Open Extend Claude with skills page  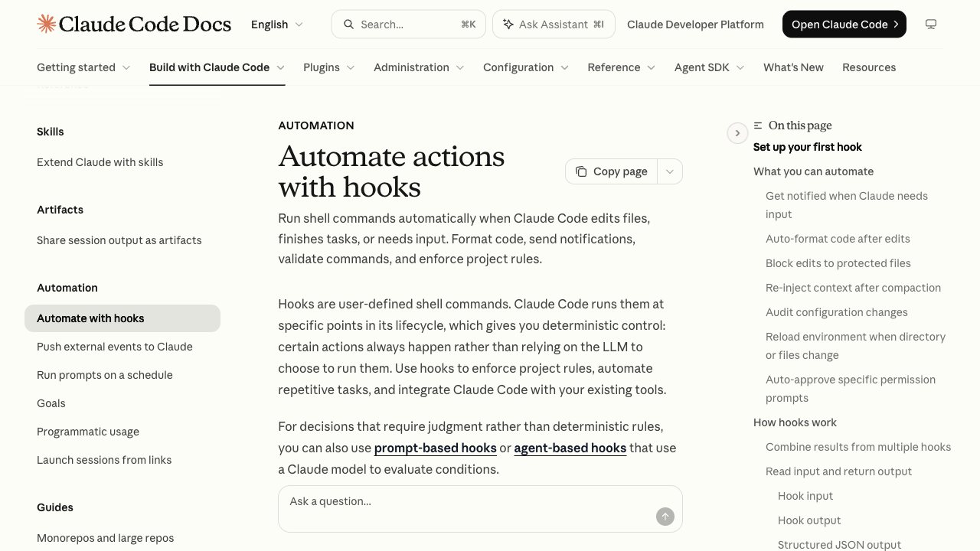click(100, 162)
